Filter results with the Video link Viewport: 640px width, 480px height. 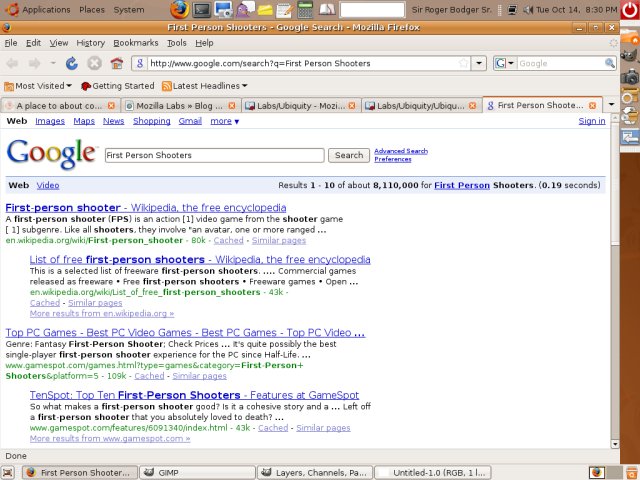point(48,185)
